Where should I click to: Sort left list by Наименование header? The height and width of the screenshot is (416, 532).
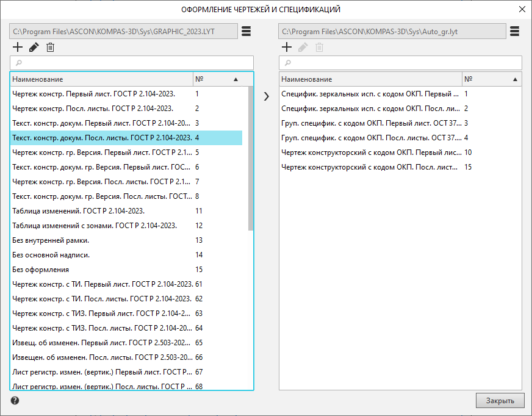point(101,79)
